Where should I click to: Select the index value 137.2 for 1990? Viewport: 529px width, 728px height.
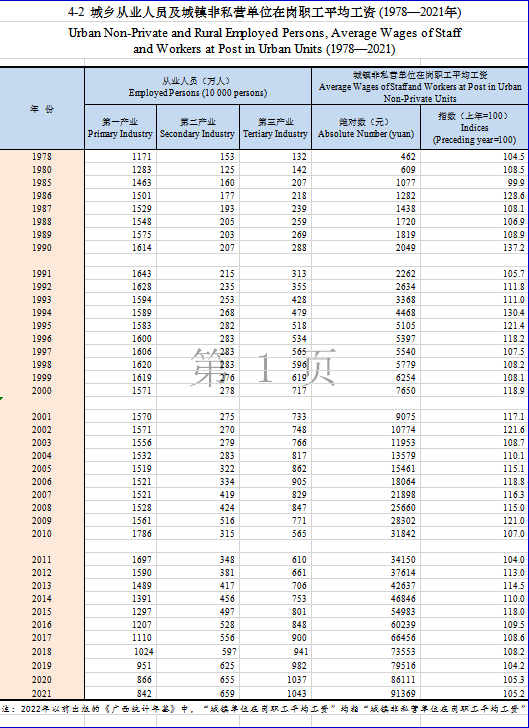(475, 247)
